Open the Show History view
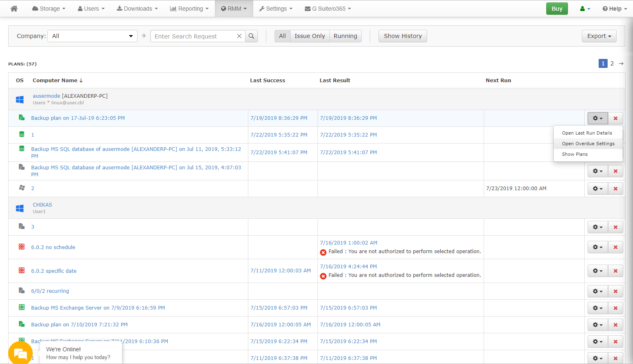This screenshot has width=633, height=364. coord(403,36)
